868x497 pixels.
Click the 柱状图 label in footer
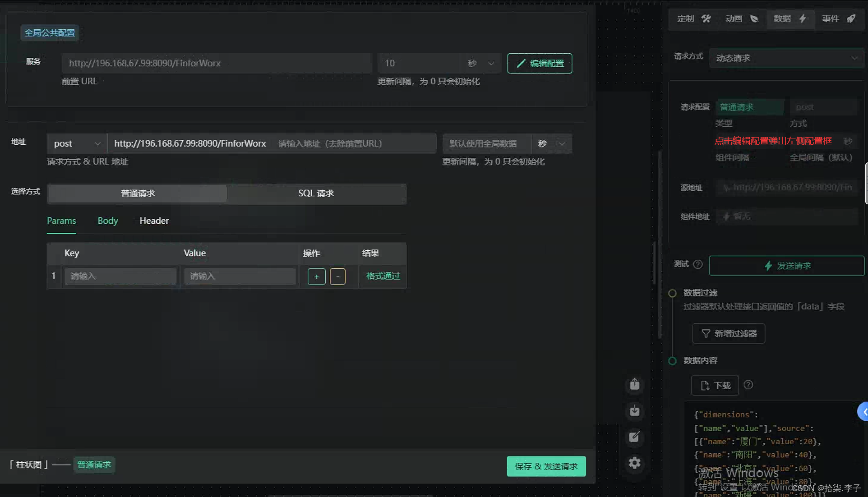(28, 465)
